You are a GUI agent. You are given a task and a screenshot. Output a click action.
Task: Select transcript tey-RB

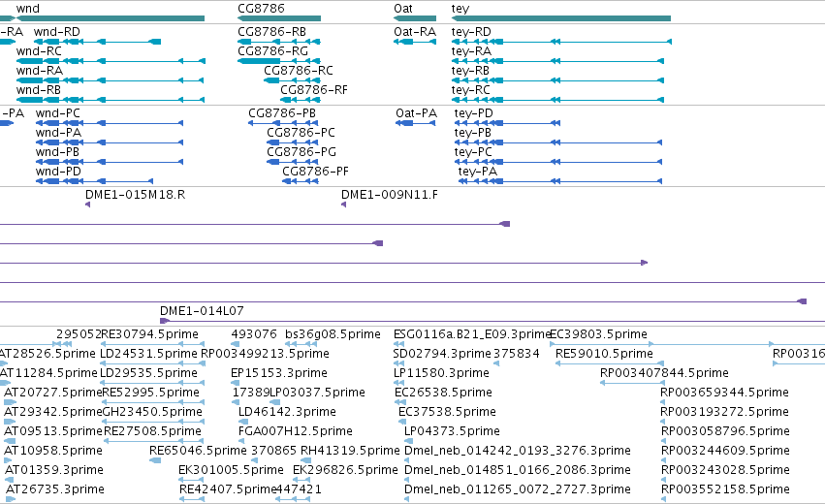pyautogui.click(x=470, y=71)
